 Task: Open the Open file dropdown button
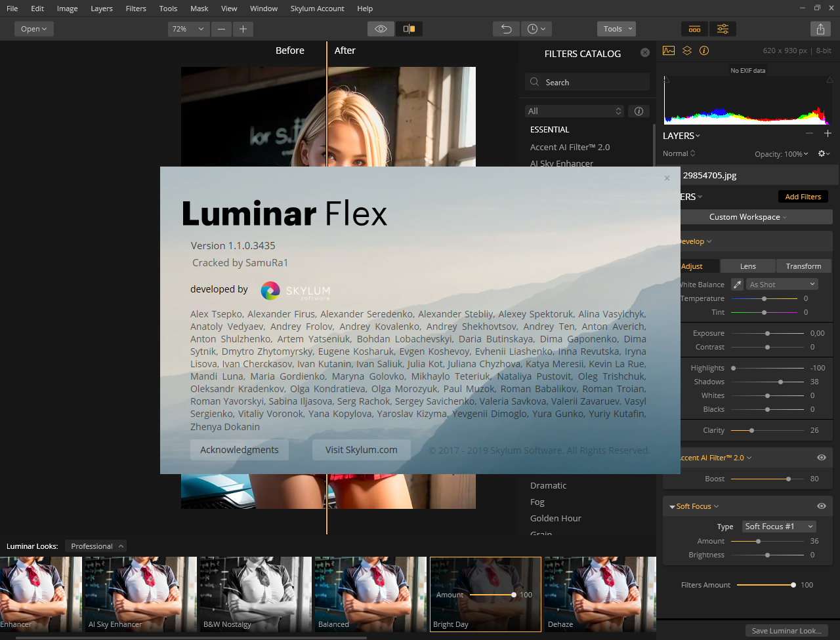coord(34,29)
